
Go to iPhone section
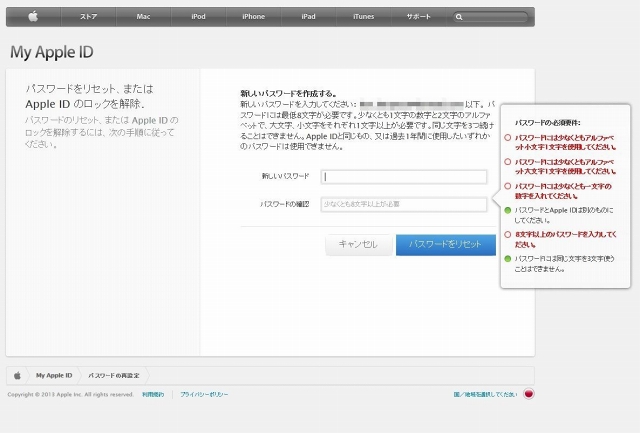tap(253, 17)
